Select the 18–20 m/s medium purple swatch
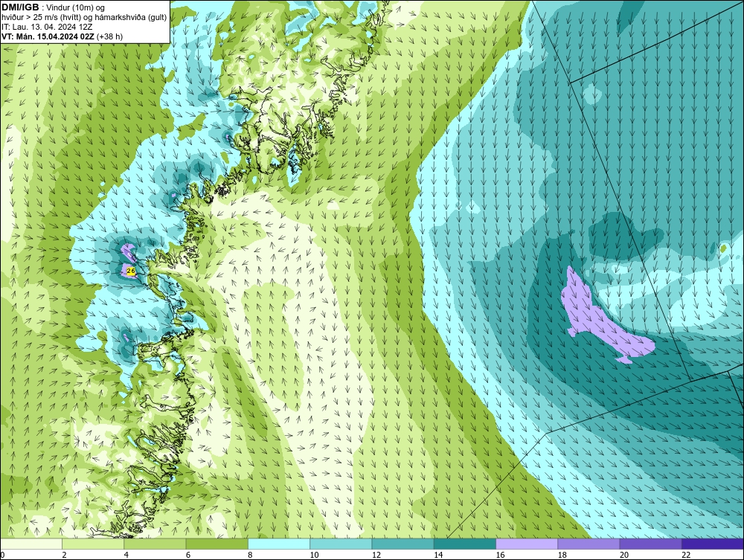The width and height of the screenshot is (744, 560). [x=589, y=544]
